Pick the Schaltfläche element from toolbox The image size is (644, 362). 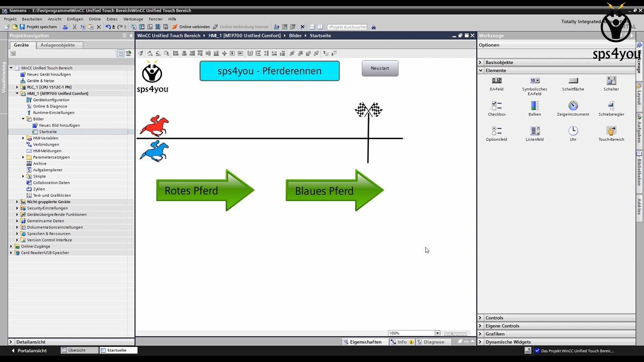point(573,81)
